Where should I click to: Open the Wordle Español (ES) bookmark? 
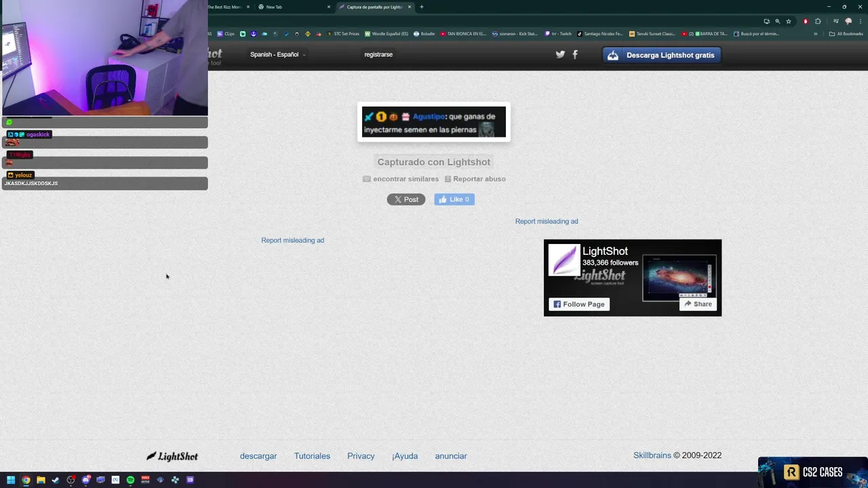pyautogui.click(x=387, y=34)
